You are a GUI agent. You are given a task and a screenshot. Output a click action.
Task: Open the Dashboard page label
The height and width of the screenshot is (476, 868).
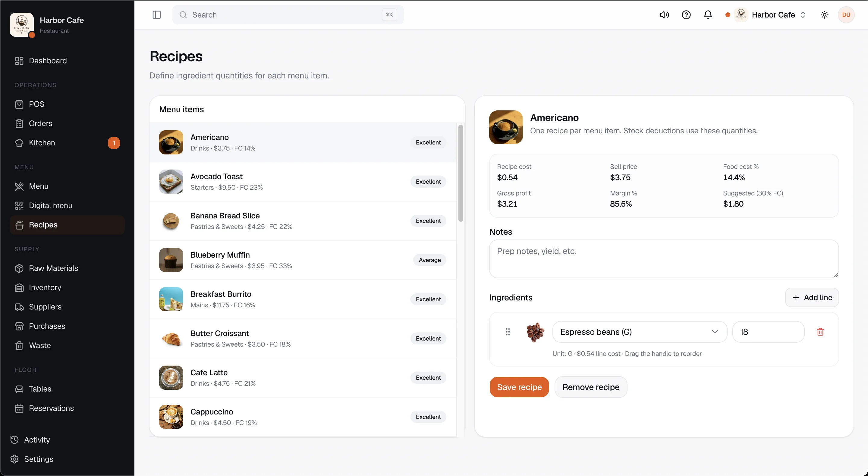click(48, 61)
